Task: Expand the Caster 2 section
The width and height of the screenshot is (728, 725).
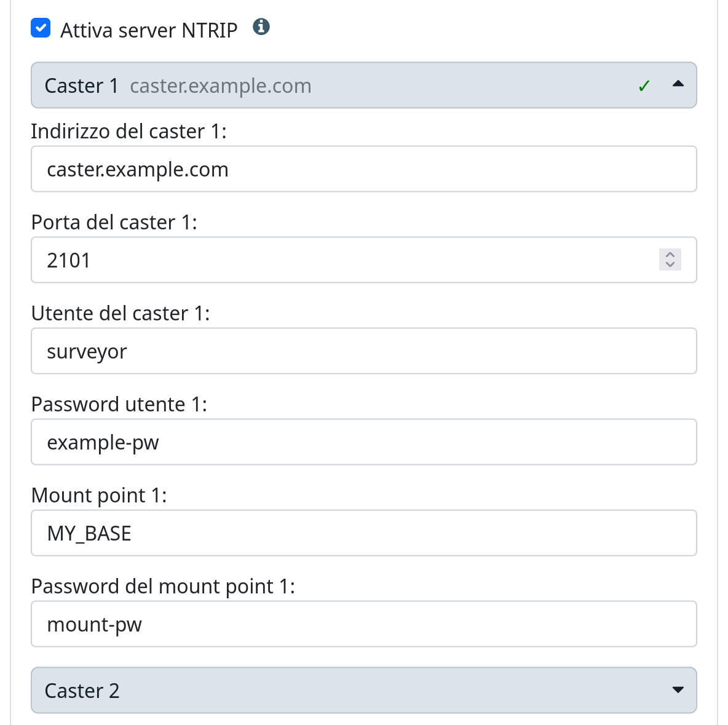Action: coord(363,690)
